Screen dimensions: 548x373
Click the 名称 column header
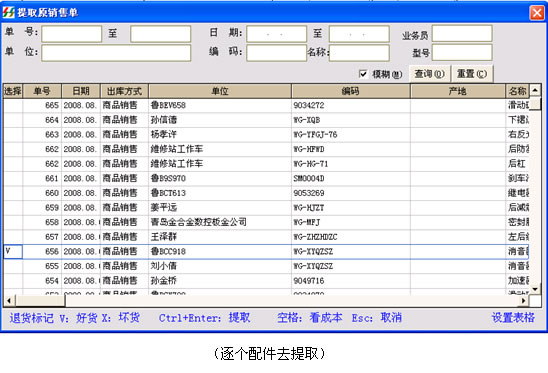coord(517,91)
